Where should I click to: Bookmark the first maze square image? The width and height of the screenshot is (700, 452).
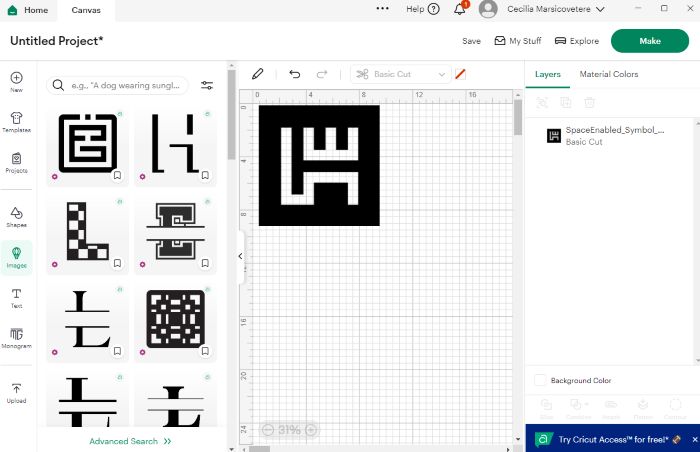pos(117,175)
